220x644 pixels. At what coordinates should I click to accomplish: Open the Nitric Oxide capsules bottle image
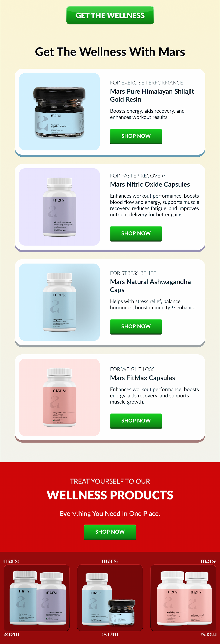pos(59,207)
